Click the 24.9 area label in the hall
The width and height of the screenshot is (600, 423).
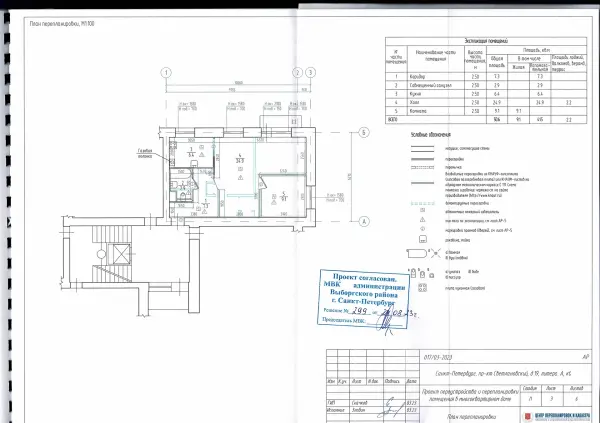coord(240,161)
